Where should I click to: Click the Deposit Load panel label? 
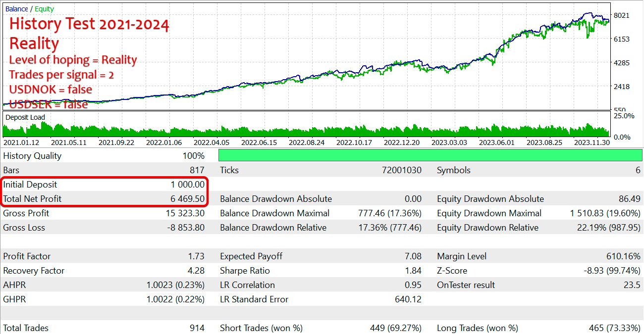[25, 117]
